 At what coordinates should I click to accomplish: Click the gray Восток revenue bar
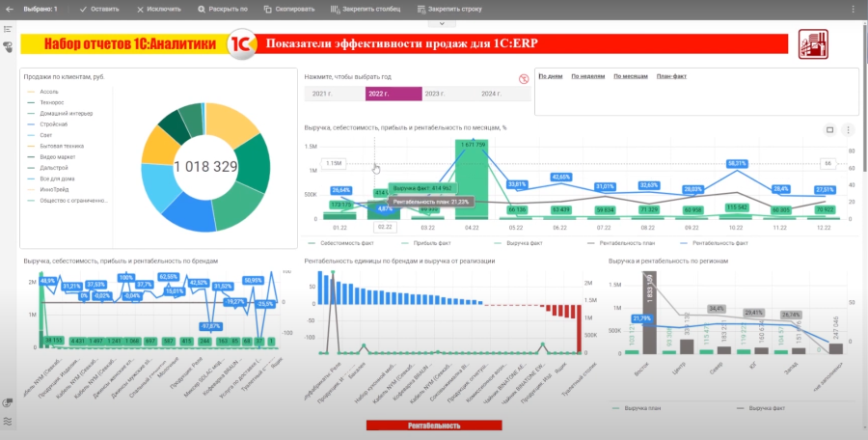tap(649, 313)
